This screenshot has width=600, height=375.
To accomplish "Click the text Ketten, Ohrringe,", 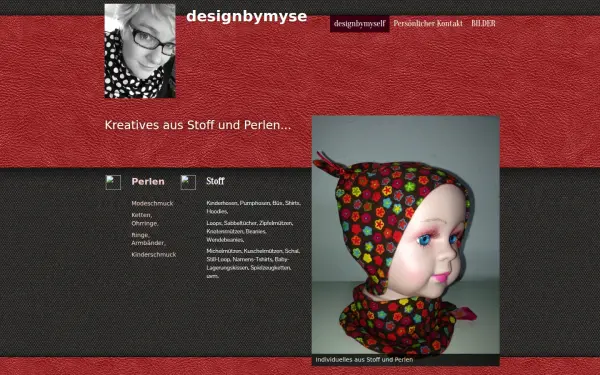I will 145,219.
